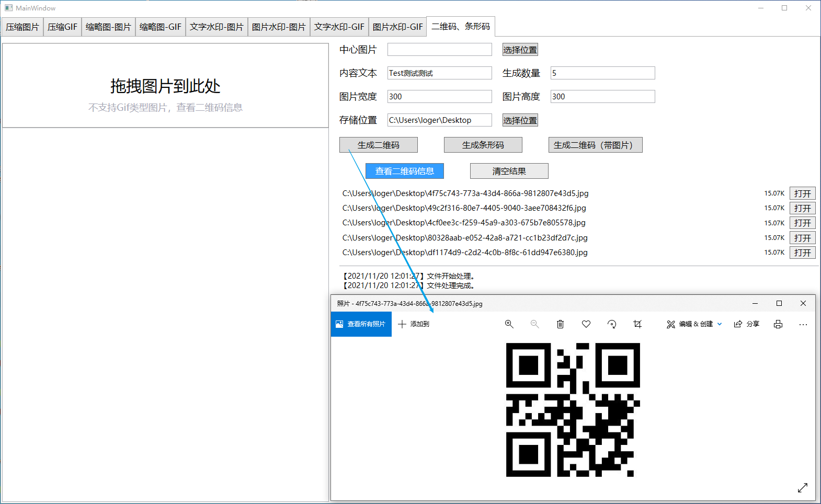Close the MainWindow application
Viewport: 821px width, 504px height.
click(808, 8)
